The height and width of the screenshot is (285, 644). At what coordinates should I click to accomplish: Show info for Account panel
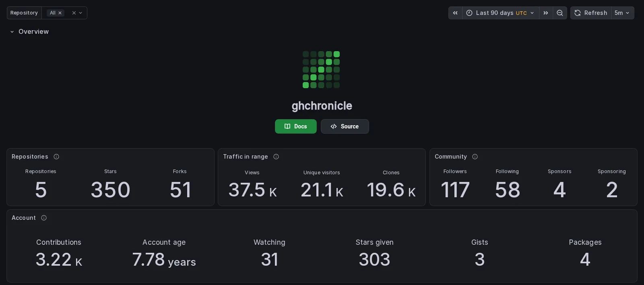pyautogui.click(x=44, y=218)
